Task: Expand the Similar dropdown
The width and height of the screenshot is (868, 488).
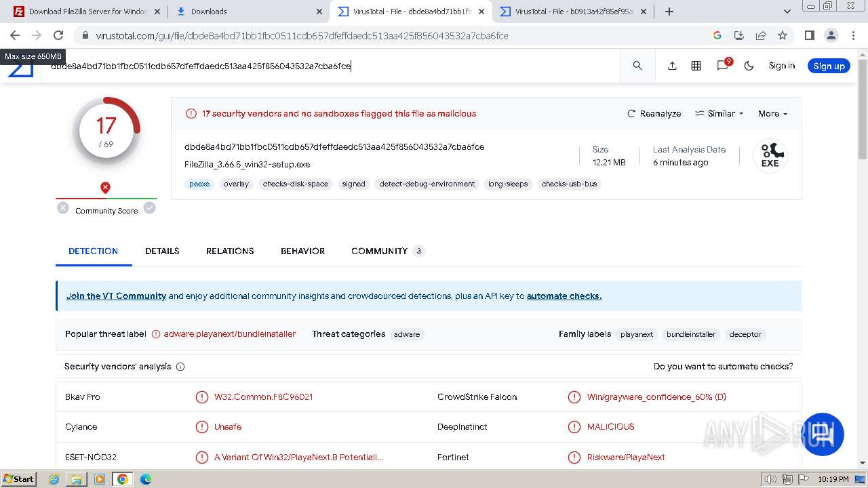Action: [719, 114]
